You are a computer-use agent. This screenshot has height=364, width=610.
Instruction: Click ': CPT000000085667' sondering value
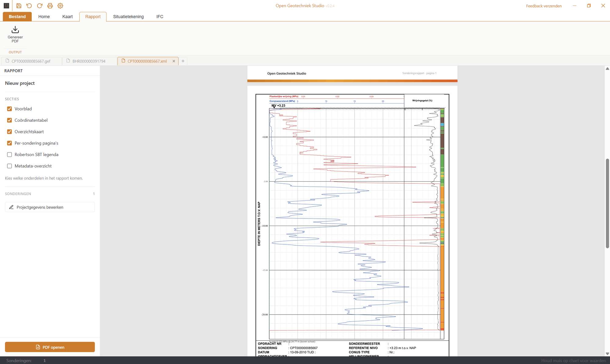303,348
